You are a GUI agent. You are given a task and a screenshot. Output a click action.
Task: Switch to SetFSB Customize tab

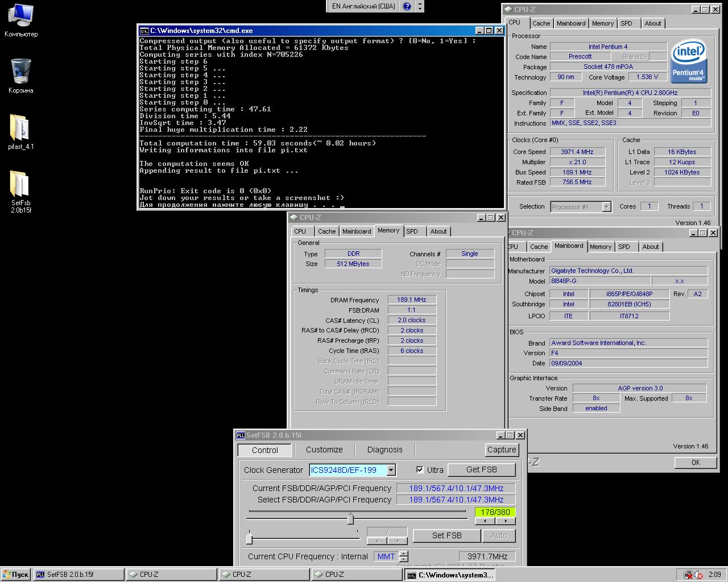pos(324,450)
